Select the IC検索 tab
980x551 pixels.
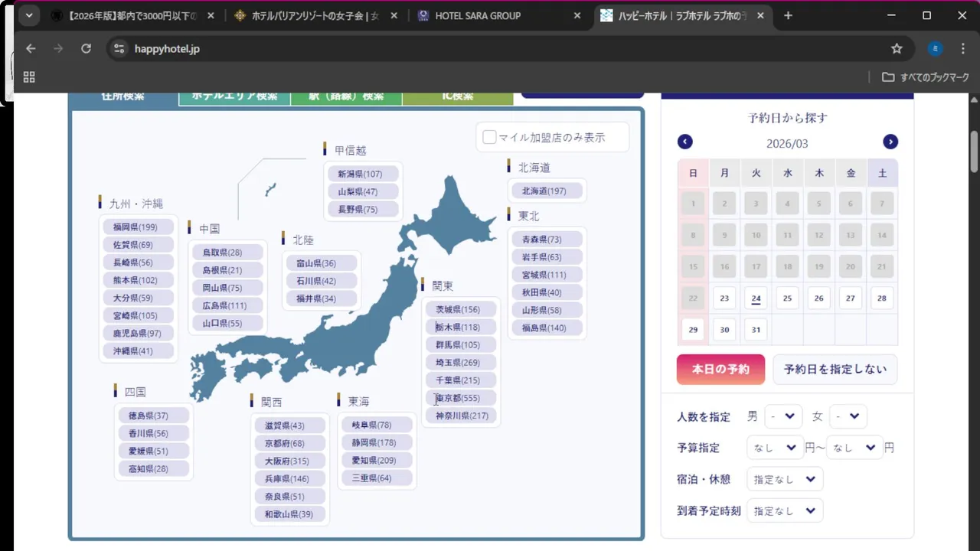pyautogui.click(x=458, y=98)
